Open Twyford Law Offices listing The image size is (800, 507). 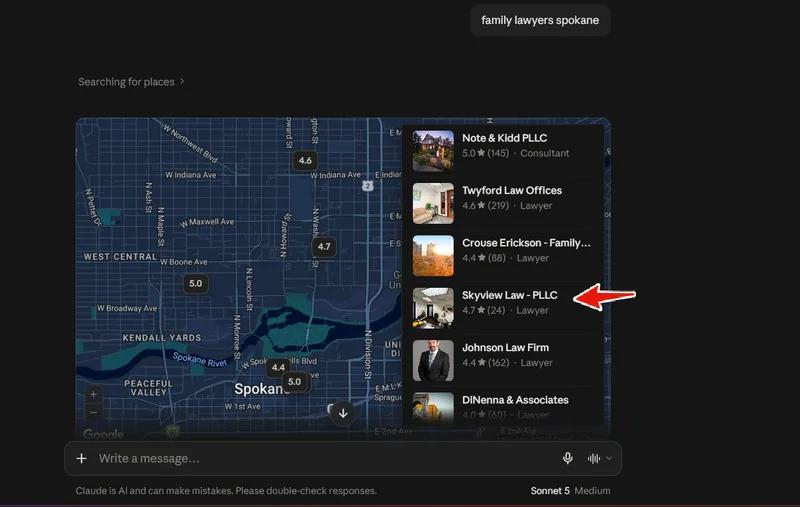(504, 203)
